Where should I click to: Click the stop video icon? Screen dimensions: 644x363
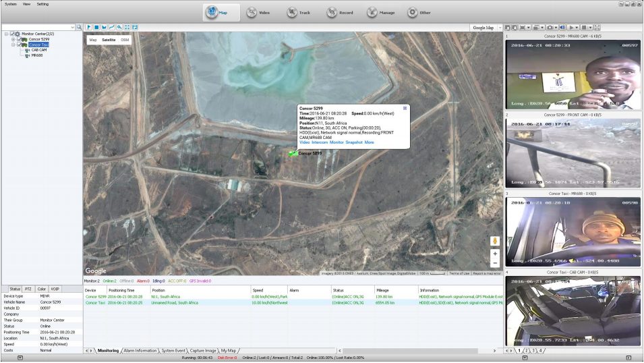click(x=583, y=28)
